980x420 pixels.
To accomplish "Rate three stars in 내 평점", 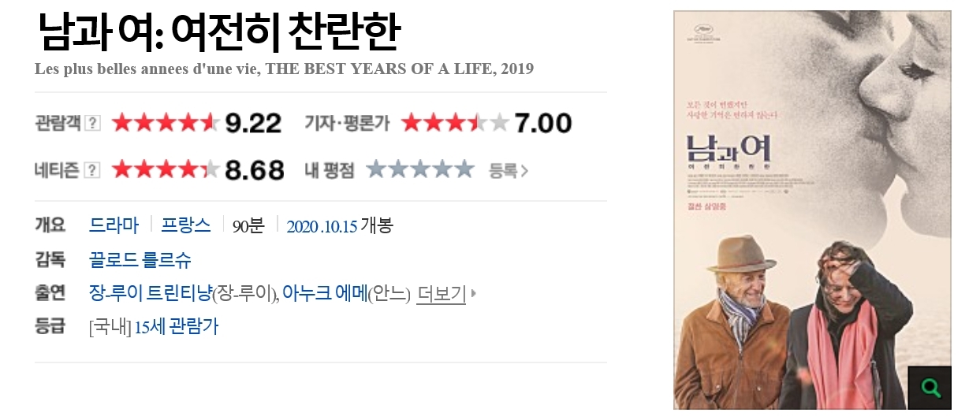I will 421,169.
